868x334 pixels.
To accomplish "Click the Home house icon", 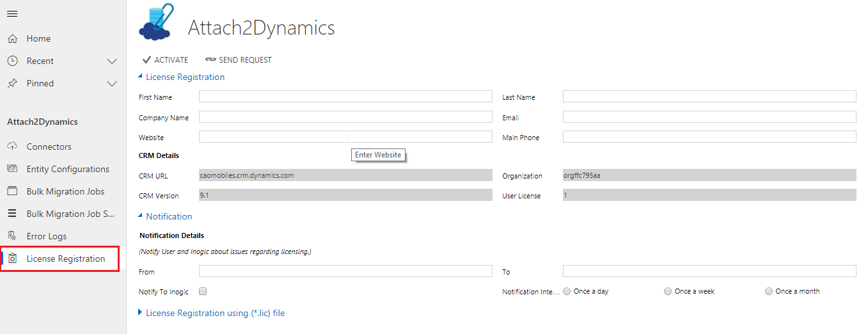I will [x=12, y=39].
